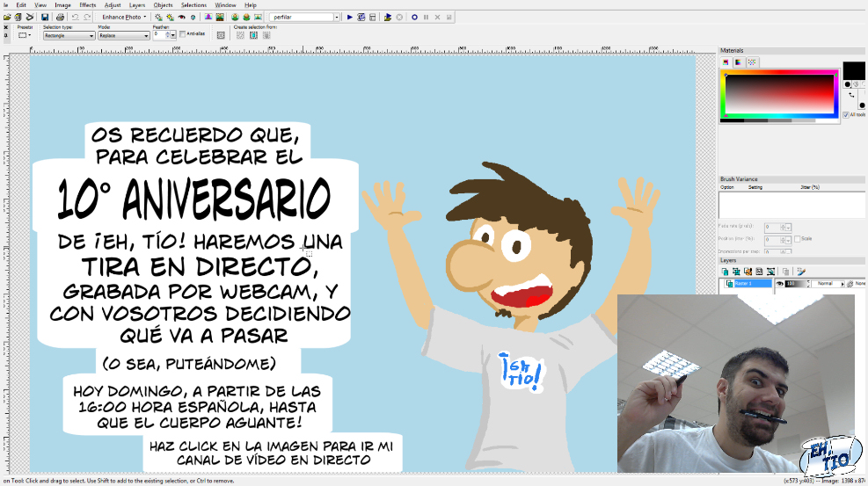Start script recording with the circle icon
The height and width of the screenshot is (486, 868).
click(x=414, y=17)
